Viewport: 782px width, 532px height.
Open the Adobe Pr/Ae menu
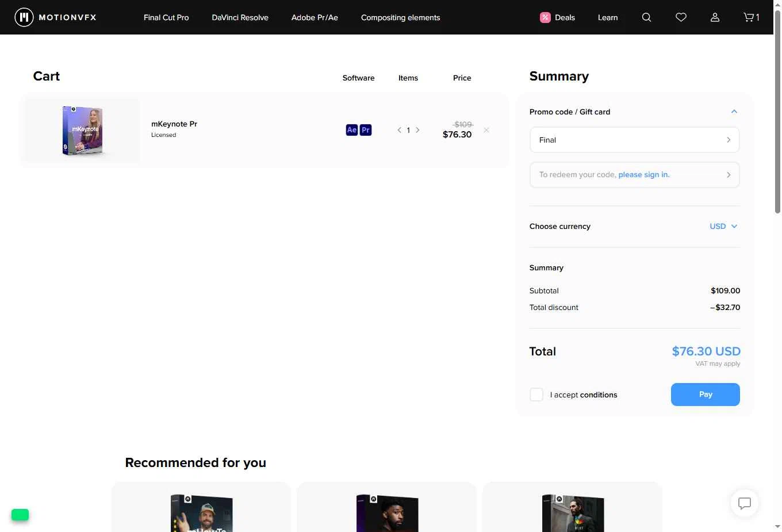pyautogui.click(x=315, y=17)
